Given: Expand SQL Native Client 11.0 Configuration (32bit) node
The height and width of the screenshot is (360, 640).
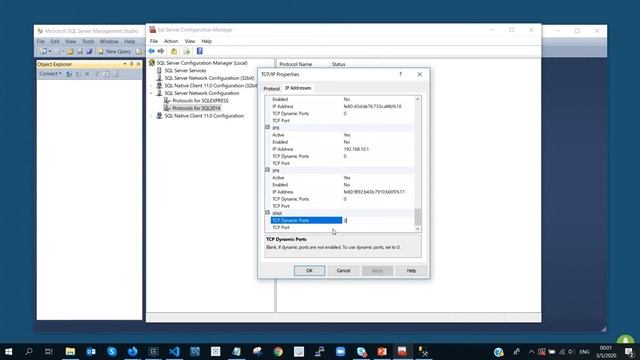Looking at the screenshot, I should pos(151,86).
